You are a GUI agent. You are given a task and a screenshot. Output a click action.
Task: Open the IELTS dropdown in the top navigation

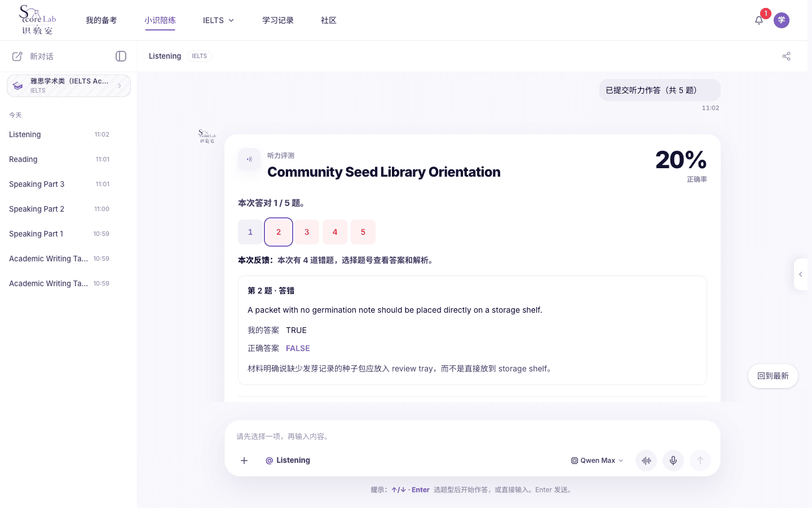click(219, 20)
